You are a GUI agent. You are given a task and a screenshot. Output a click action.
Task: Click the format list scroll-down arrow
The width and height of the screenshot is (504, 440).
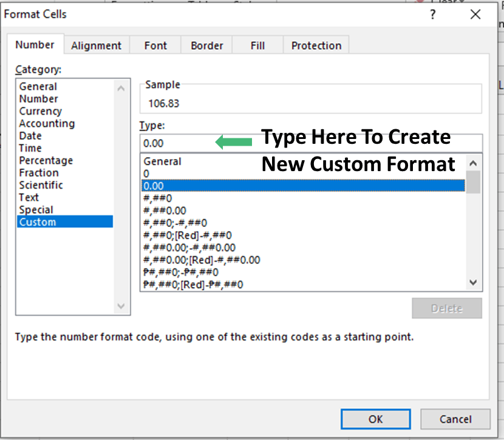coord(473,282)
